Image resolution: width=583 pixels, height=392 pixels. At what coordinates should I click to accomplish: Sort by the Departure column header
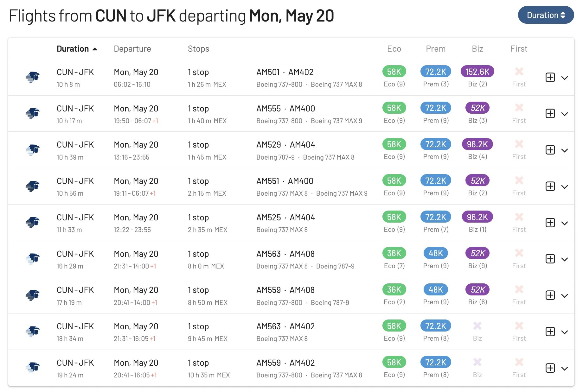[x=132, y=49]
